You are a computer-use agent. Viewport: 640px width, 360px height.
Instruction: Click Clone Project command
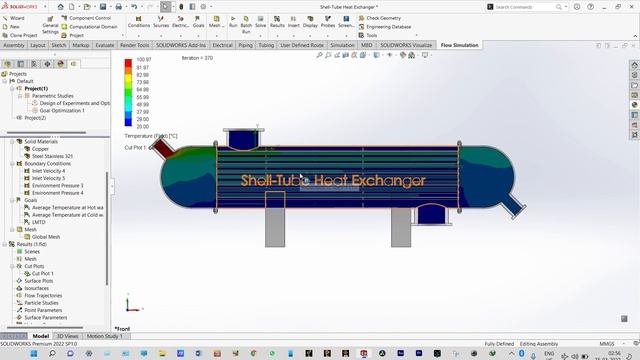pyautogui.click(x=20, y=36)
